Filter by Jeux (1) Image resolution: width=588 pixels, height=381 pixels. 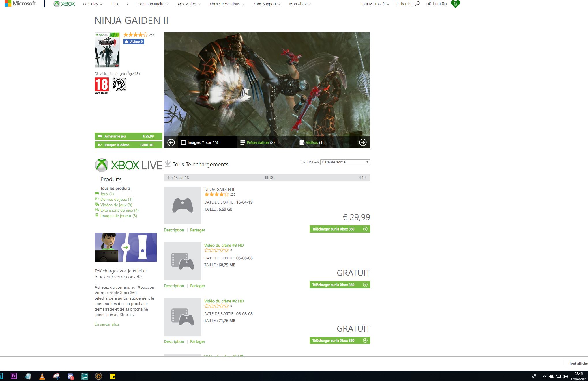click(107, 194)
